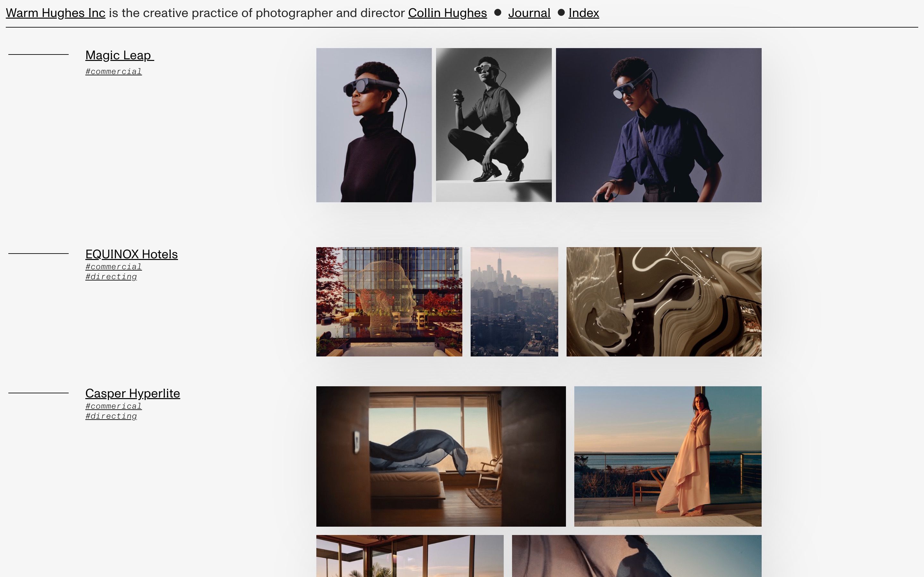Click #directing tag under EQUINOX Hotels
Screen dimensions: 924x577
pos(111,277)
